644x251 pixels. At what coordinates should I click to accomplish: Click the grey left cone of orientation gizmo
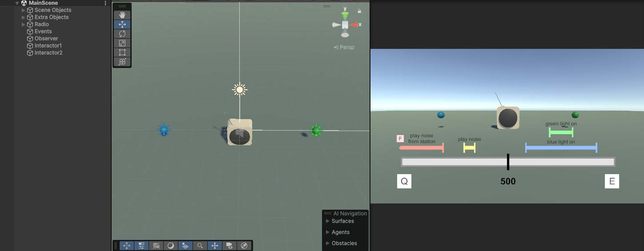(336, 25)
